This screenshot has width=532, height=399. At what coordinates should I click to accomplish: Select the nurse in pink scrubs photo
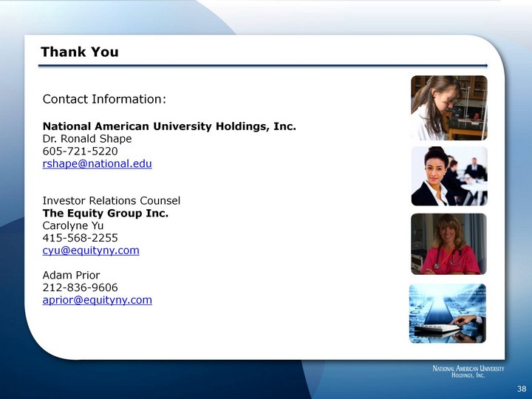449,244
